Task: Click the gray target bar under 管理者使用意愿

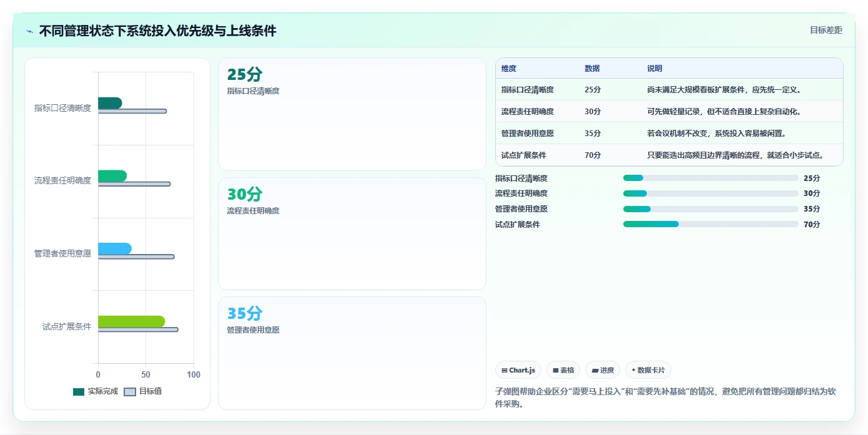Action: 136,257
